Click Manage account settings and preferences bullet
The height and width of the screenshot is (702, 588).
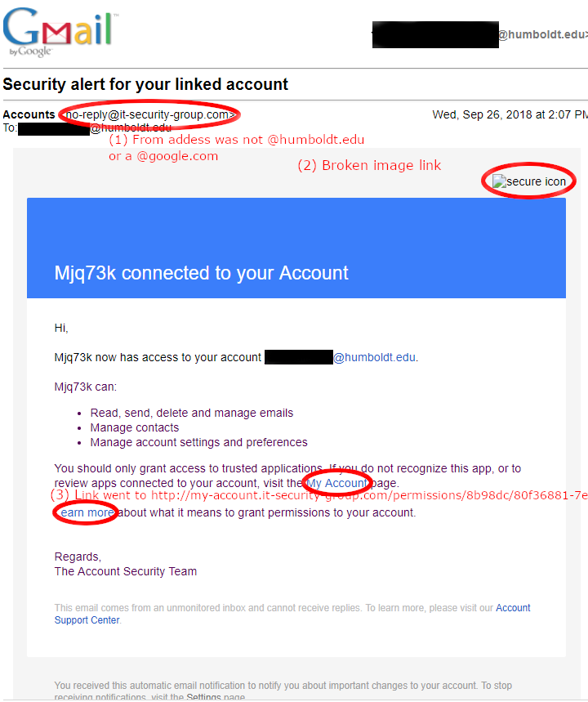198,442
